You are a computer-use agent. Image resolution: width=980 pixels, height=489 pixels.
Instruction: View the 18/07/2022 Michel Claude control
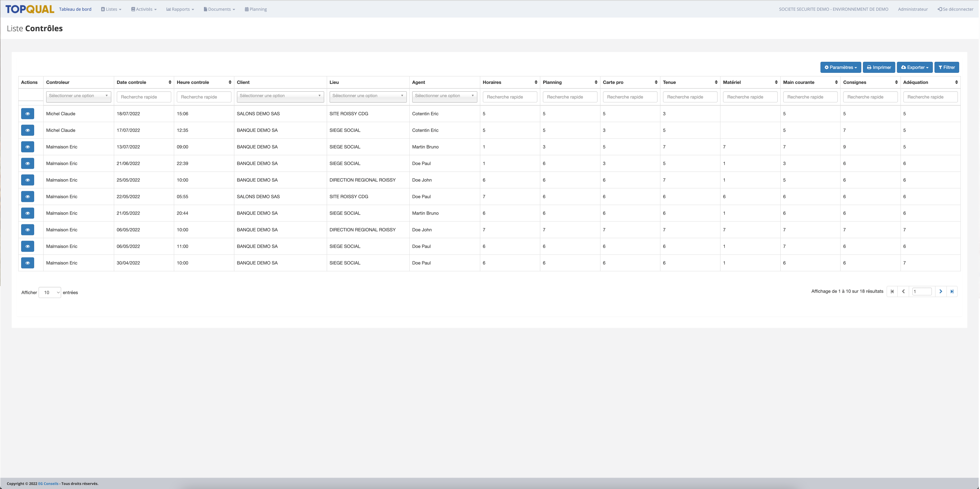click(x=27, y=114)
